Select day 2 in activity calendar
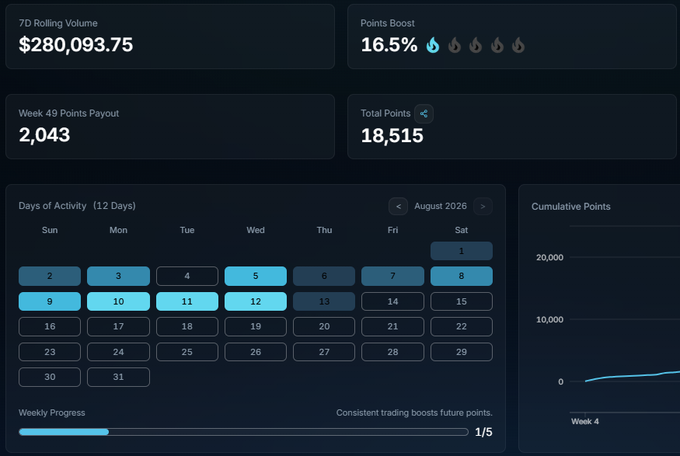Screen dimensions: 680x456 pos(49,276)
